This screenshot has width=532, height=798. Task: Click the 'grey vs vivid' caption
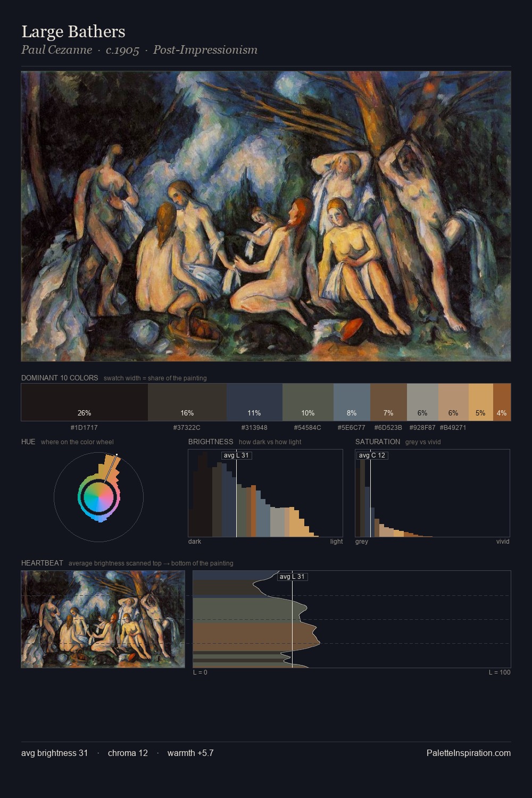click(423, 442)
